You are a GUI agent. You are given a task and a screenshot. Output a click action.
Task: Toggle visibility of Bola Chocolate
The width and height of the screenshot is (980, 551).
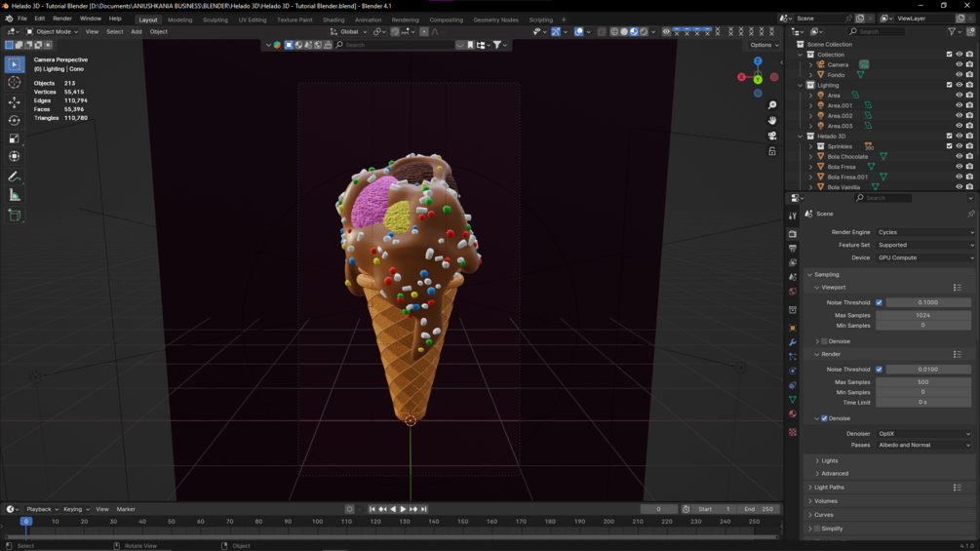[x=959, y=156]
